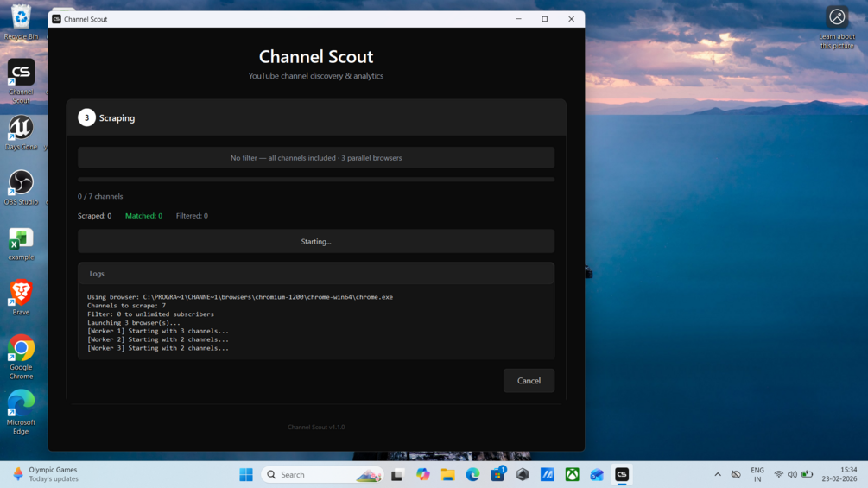The width and height of the screenshot is (868, 488).
Task: Select 'Channels to scrape: 7' log line
Action: point(126,306)
